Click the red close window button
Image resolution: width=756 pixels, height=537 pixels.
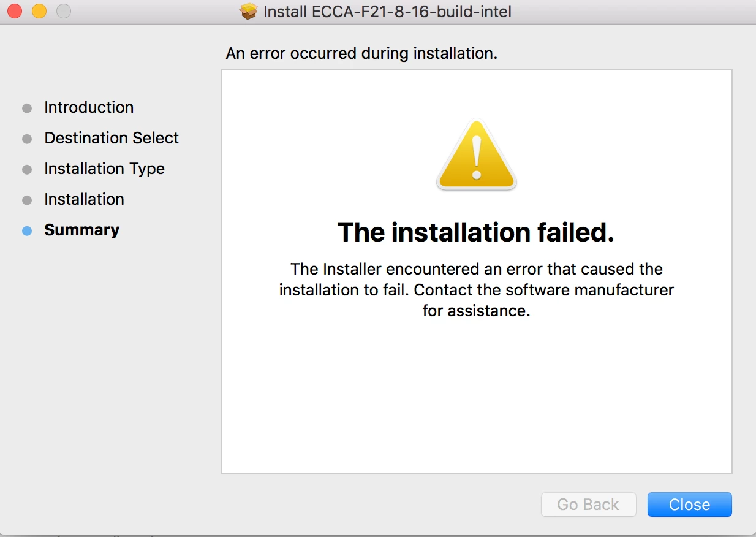point(15,11)
